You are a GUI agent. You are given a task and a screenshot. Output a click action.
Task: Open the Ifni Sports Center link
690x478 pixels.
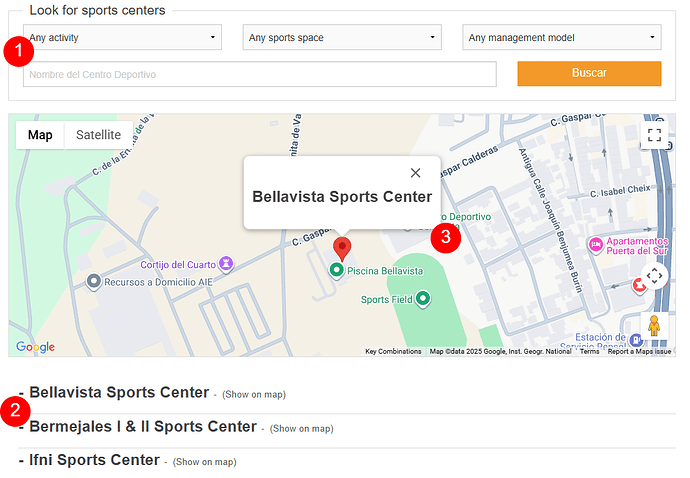tap(94, 460)
